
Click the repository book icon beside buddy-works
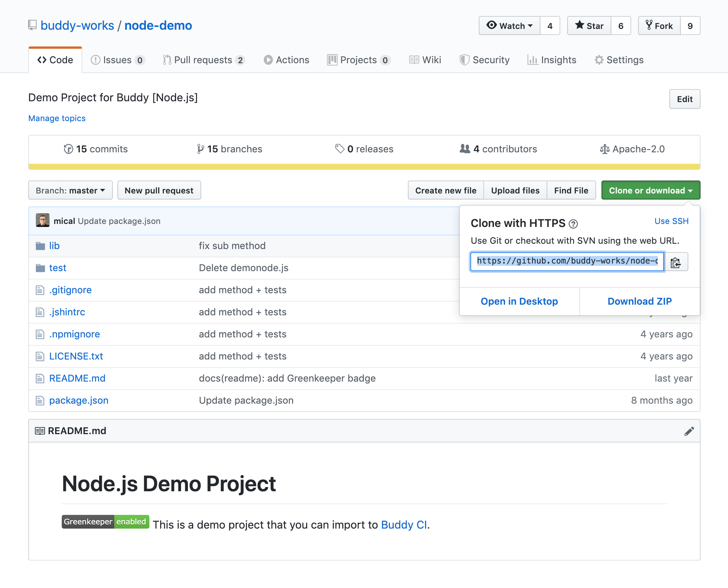(32, 26)
